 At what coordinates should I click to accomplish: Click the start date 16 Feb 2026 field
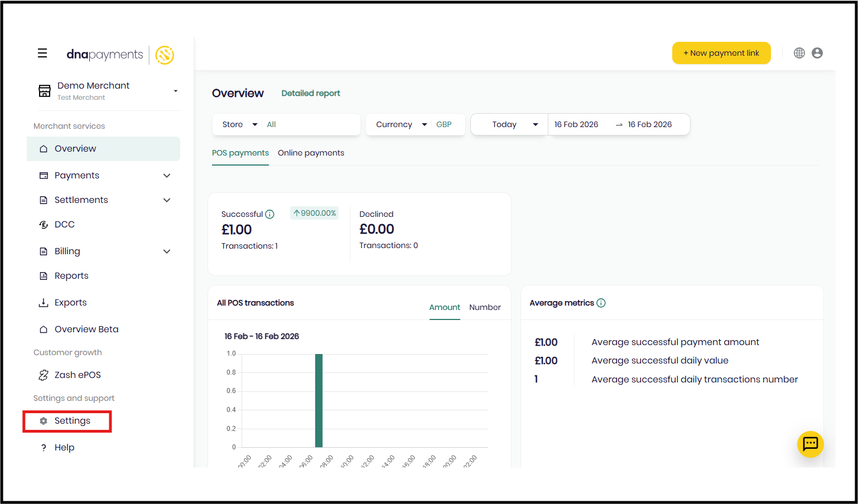click(x=576, y=124)
